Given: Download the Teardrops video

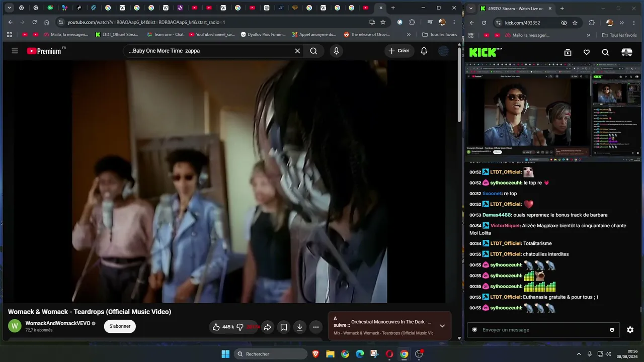Looking at the screenshot, I should pos(300,327).
